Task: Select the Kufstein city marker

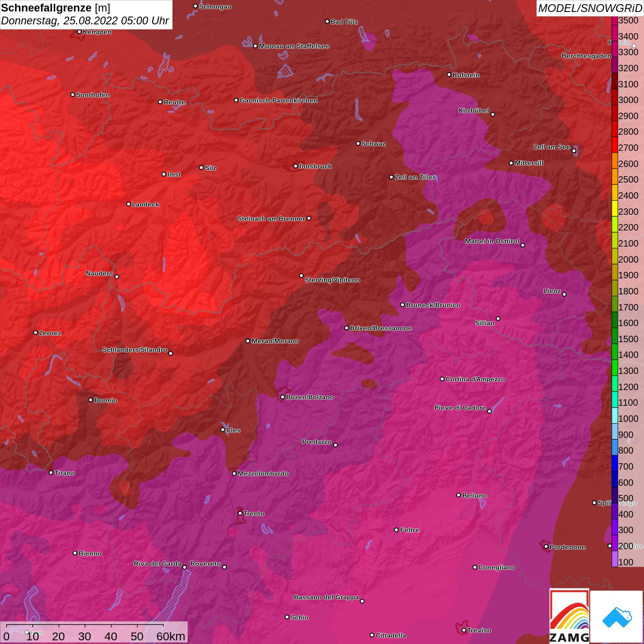Action: pos(449,75)
